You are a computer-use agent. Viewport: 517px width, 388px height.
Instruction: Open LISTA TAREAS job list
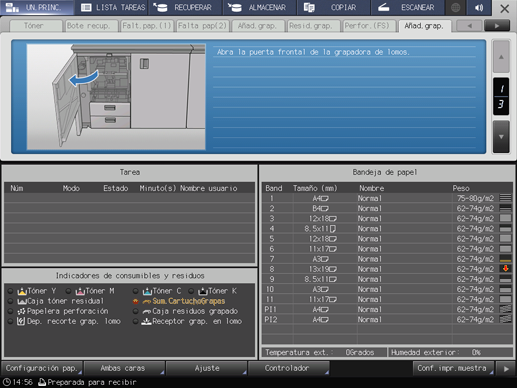pyautogui.click(x=113, y=7)
